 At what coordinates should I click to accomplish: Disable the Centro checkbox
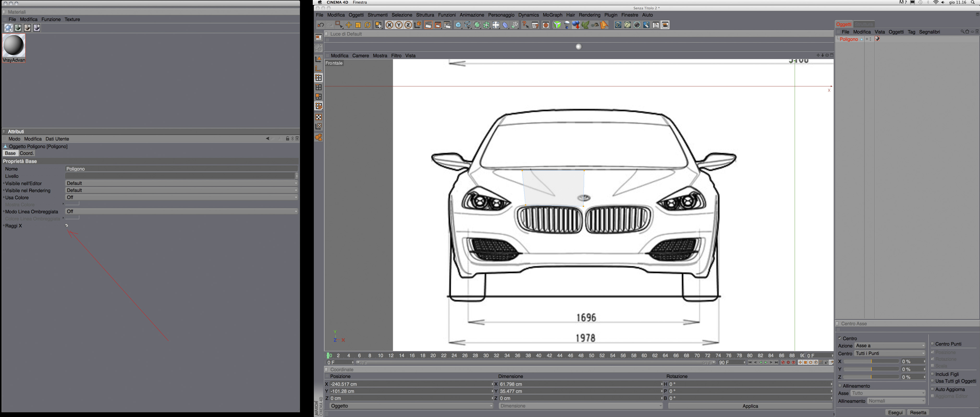click(x=840, y=338)
